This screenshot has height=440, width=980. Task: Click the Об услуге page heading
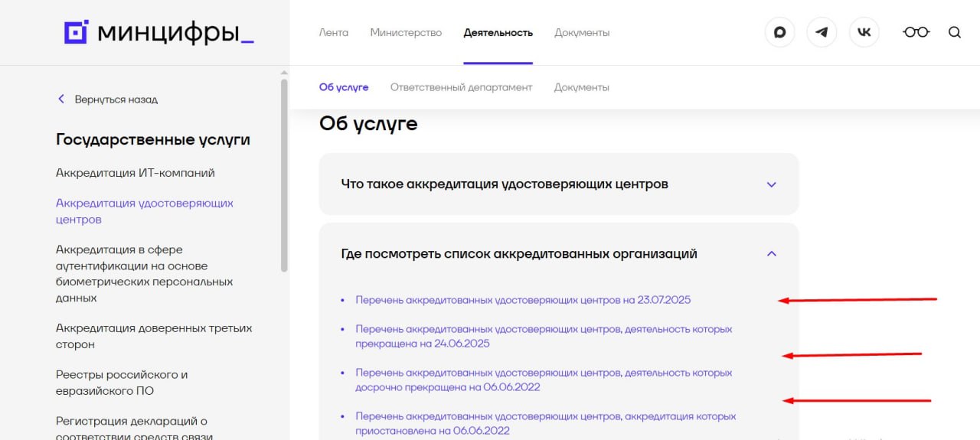click(x=368, y=124)
